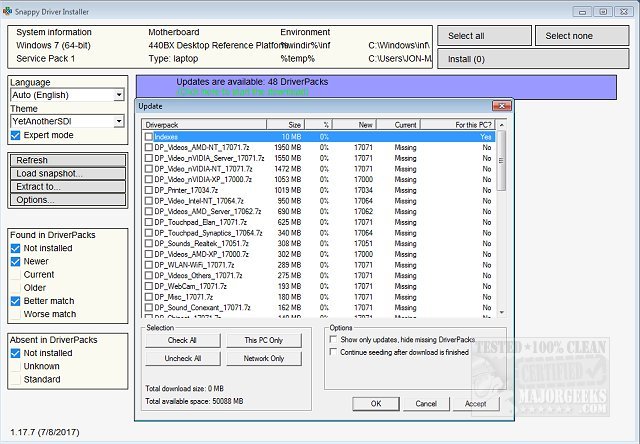Screen dimensions: 640x444
Task: Click the driverpack list scroll-up arrow
Action: [x=502, y=124]
